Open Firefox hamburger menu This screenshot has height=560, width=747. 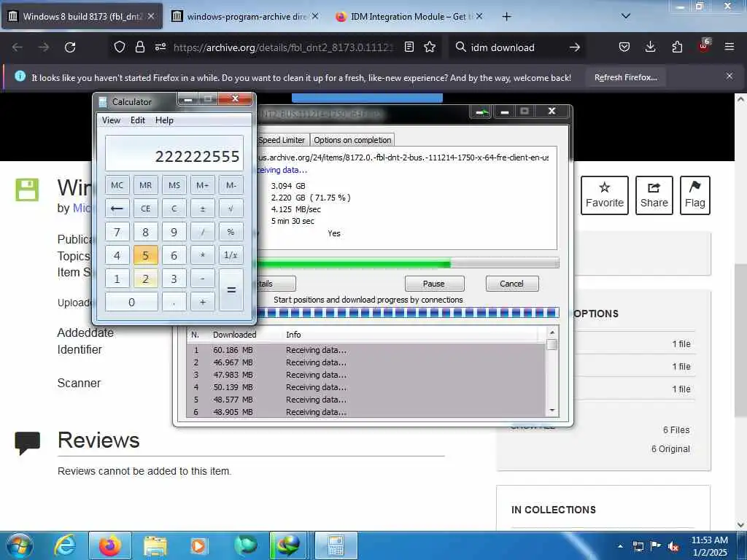[729, 47]
